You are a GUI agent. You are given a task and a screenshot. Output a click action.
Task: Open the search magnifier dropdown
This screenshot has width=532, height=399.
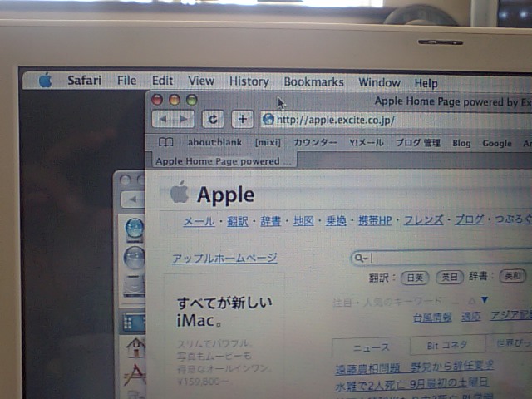coord(361,259)
